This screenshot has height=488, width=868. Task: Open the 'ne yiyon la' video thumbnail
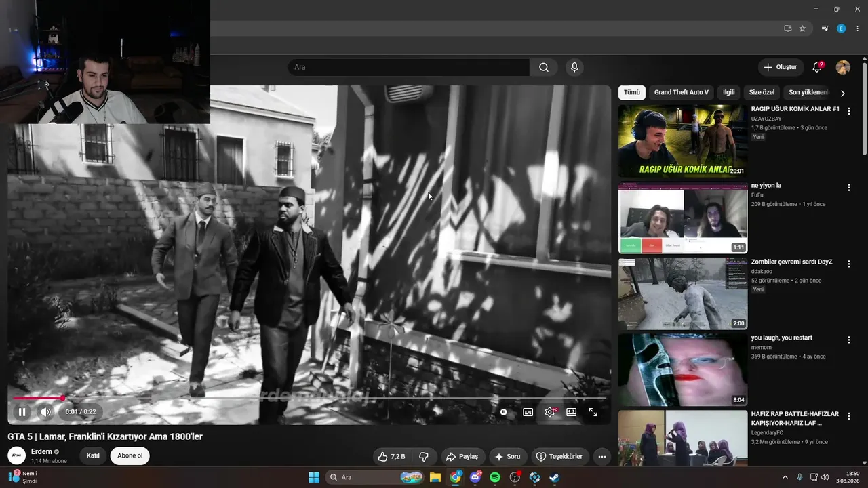point(683,218)
